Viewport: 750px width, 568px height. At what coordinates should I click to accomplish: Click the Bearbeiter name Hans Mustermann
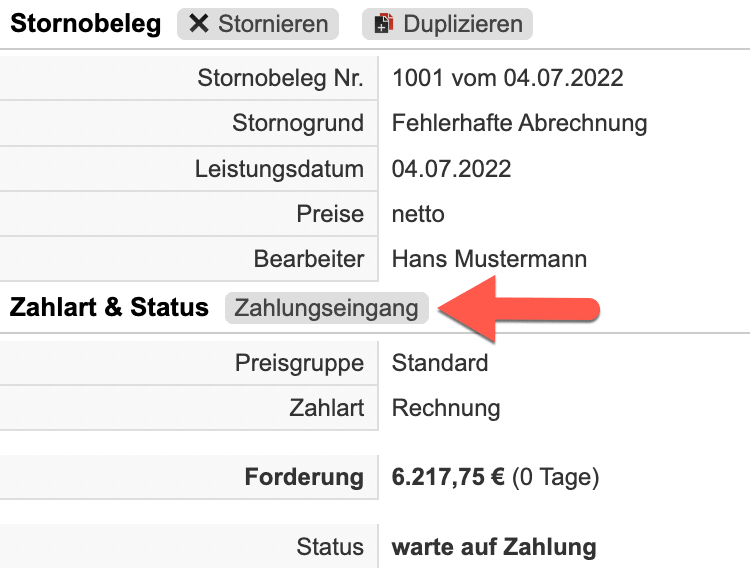click(489, 259)
